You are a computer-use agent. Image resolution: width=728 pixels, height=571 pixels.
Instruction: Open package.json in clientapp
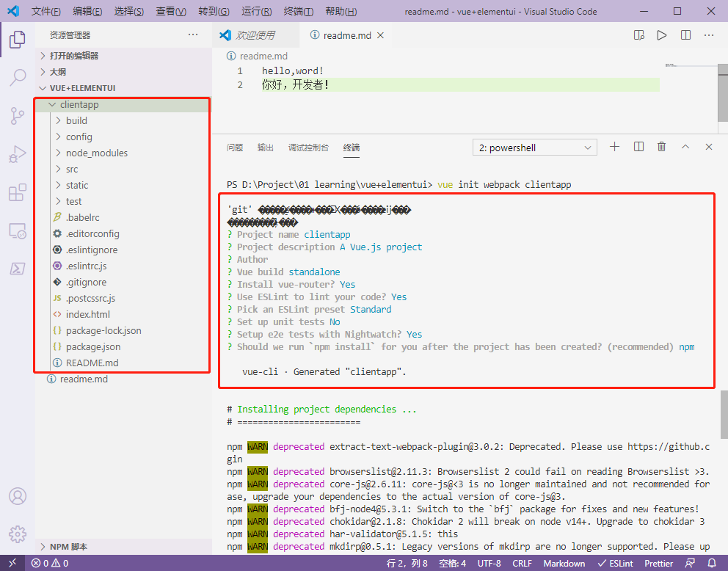124,346
